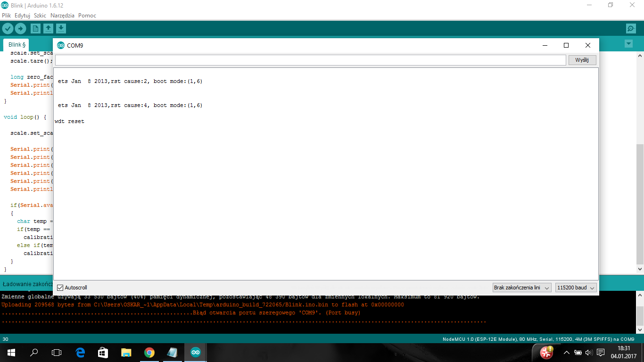This screenshot has width=644, height=362.
Task: Click the 'rst cause:4' boot message line
Action: (130, 106)
